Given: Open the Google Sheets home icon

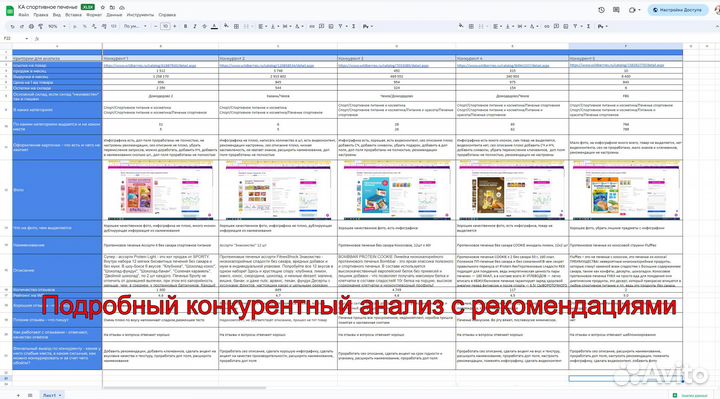Looking at the screenshot, I should coord(9,11).
